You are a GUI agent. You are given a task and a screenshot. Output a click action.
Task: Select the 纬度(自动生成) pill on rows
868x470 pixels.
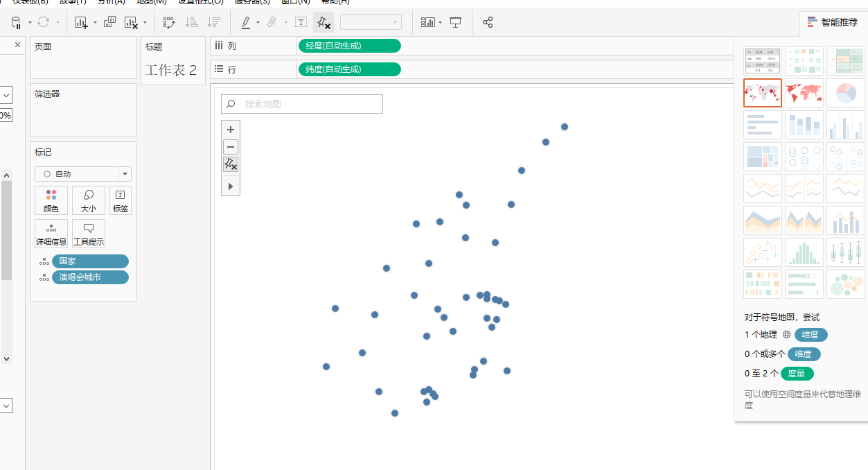pos(350,69)
